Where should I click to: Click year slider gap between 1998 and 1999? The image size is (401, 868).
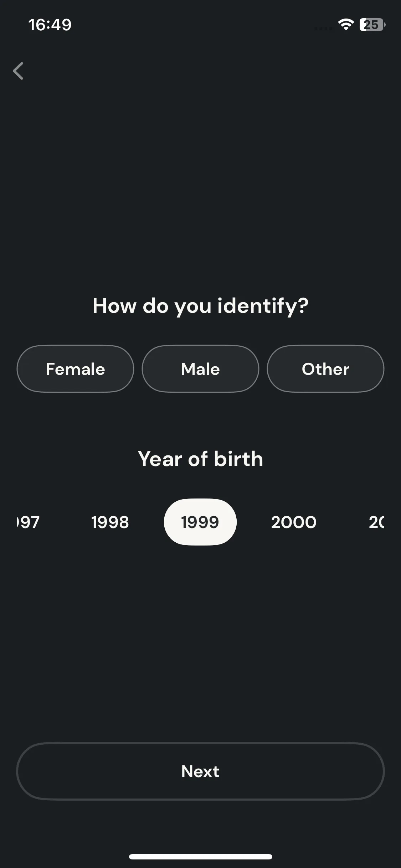tap(146, 522)
